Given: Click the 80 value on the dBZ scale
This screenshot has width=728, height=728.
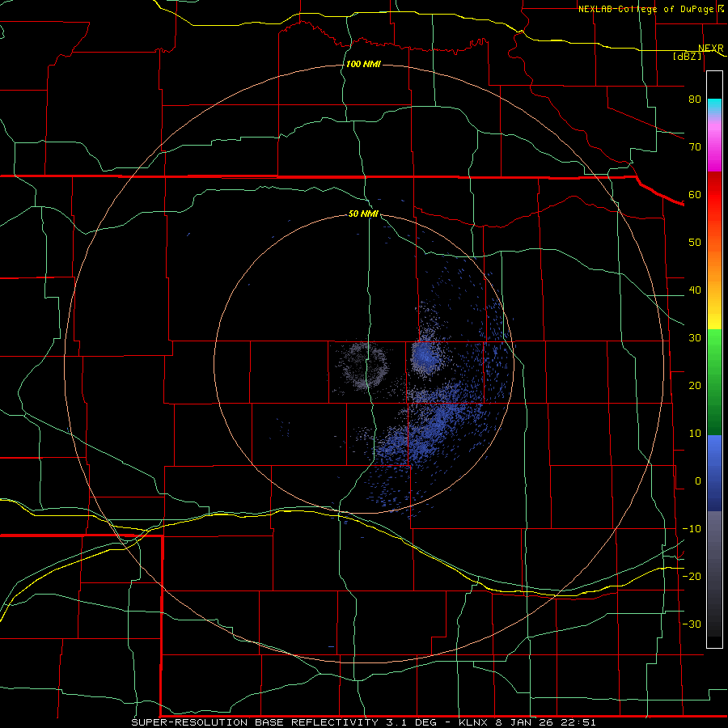Looking at the screenshot, I should (x=695, y=99).
